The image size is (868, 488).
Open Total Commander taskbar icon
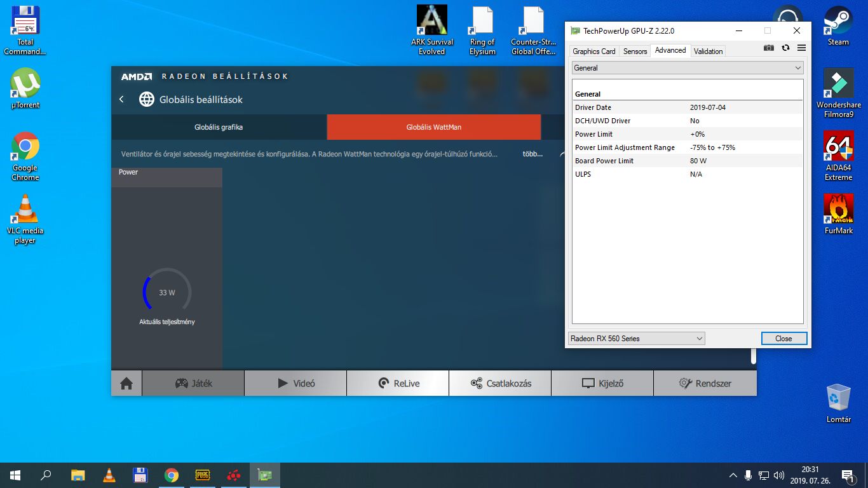tap(140, 475)
